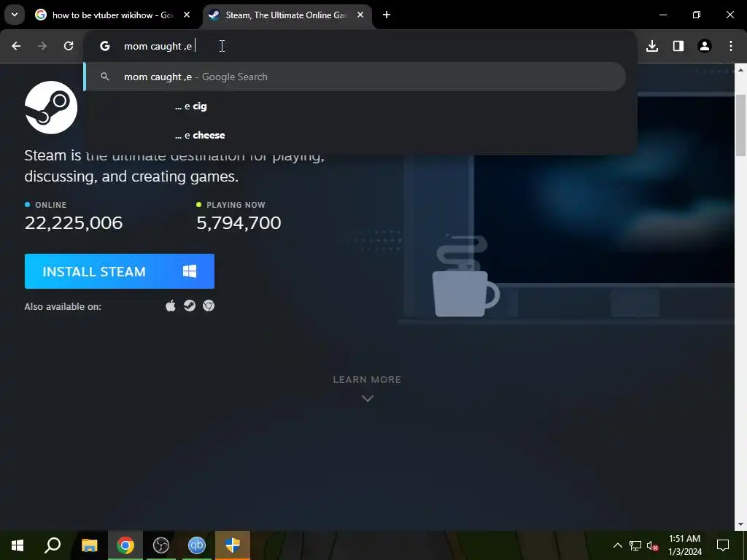The height and width of the screenshot is (560, 747).
Task: Open the Windows Start menu
Action: point(18,545)
